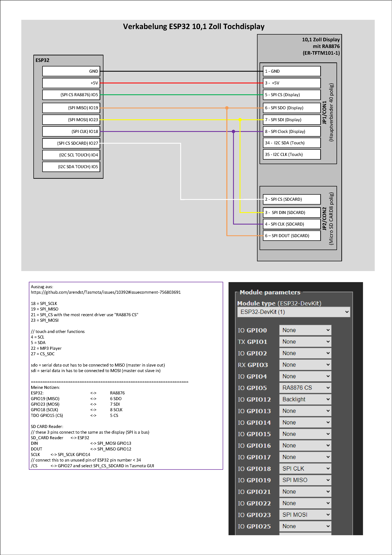Select display pin '1 - GND'
The width and height of the screenshot is (392, 555).
click(292, 71)
